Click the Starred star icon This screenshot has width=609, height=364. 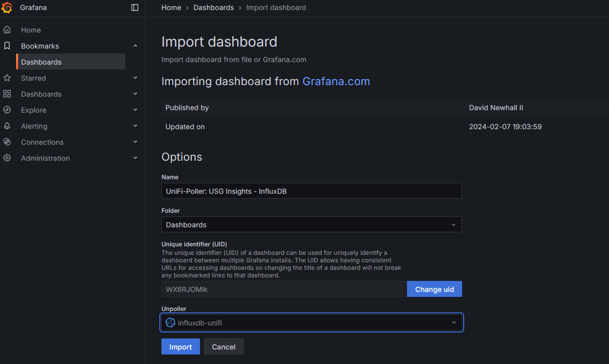(x=7, y=78)
